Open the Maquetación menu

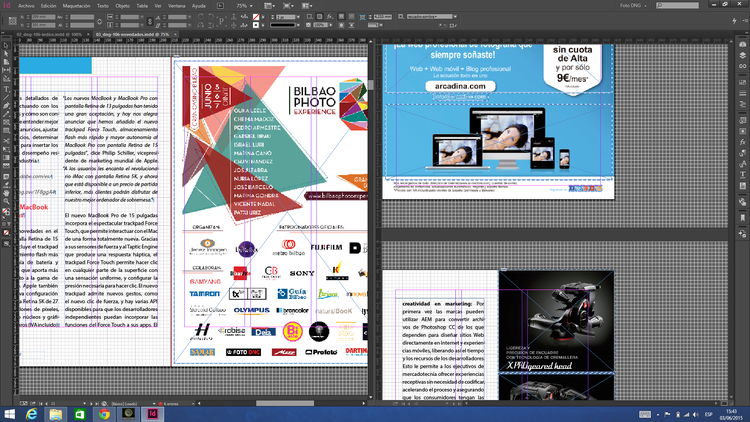pos(77,6)
